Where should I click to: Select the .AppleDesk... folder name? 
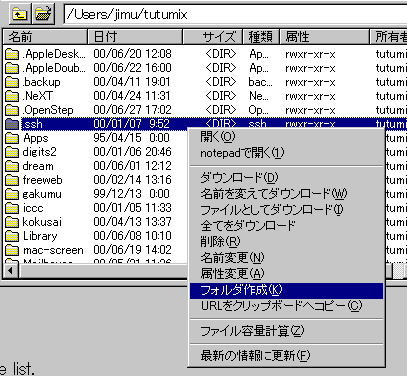coord(54,54)
